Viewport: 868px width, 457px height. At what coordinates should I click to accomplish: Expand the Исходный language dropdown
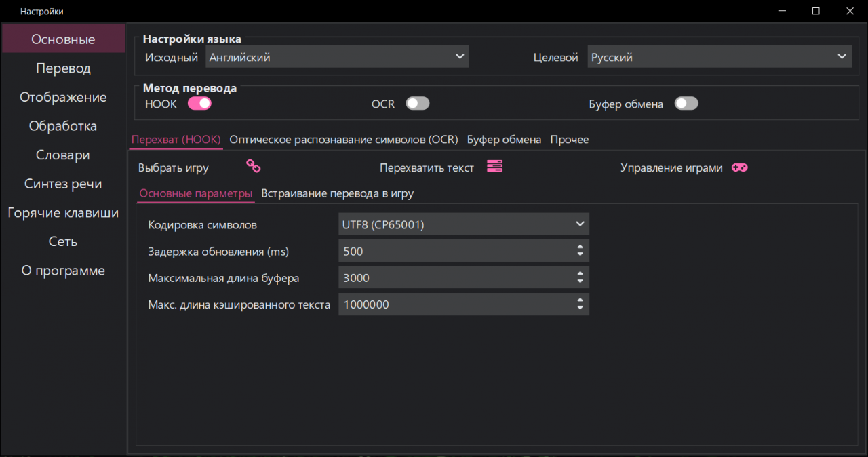(337, 57)
